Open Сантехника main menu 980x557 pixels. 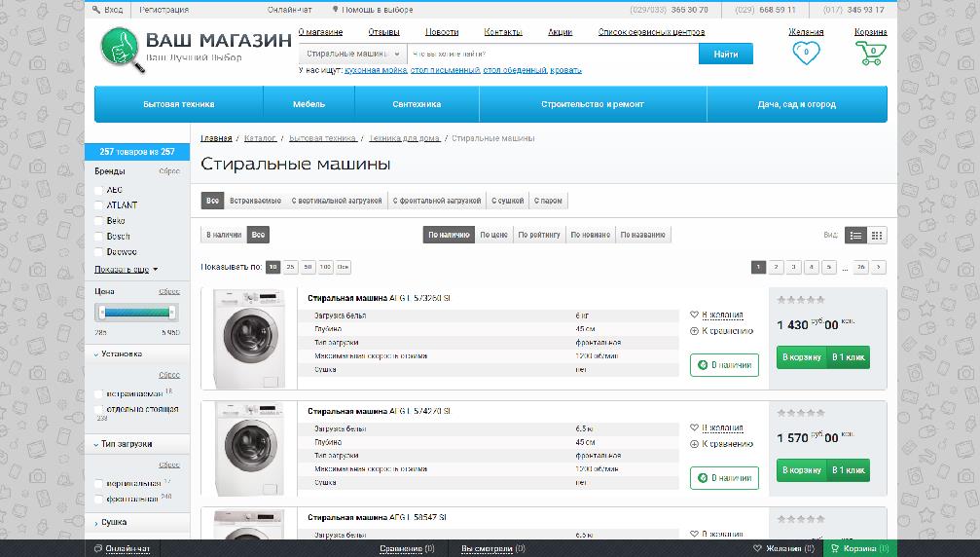click(417, 104)
